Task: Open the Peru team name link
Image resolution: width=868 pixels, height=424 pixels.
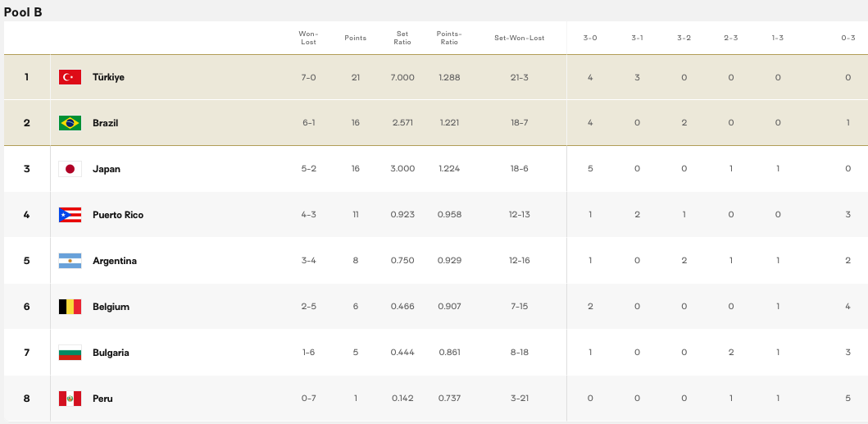Action: click(103, 399)
